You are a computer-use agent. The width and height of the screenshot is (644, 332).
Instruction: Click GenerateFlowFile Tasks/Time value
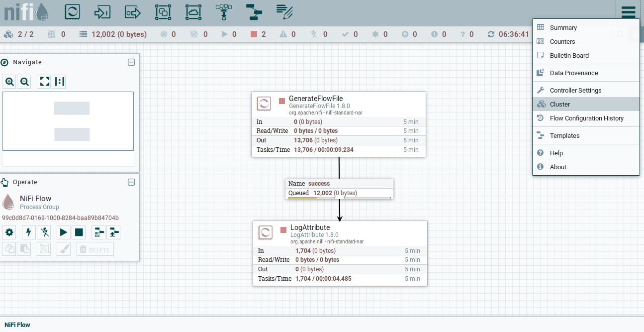[x=324, y=150]
